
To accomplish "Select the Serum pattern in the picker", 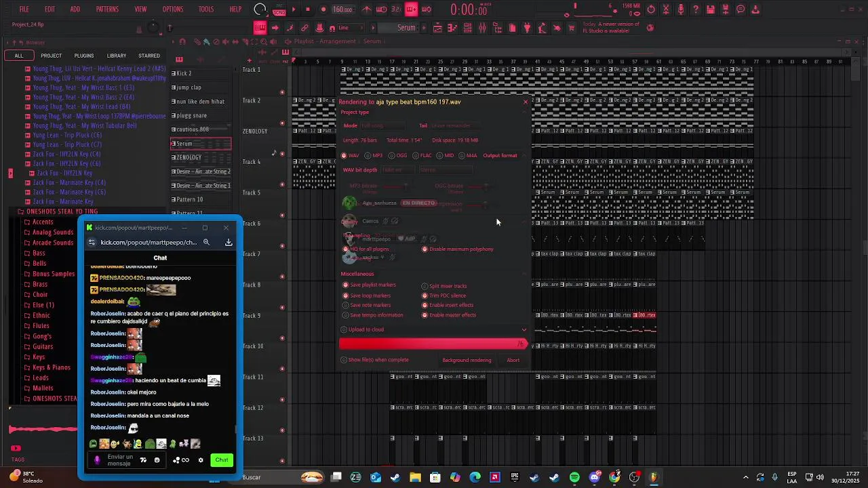I will pyautogui.click(x=201, y=144).
